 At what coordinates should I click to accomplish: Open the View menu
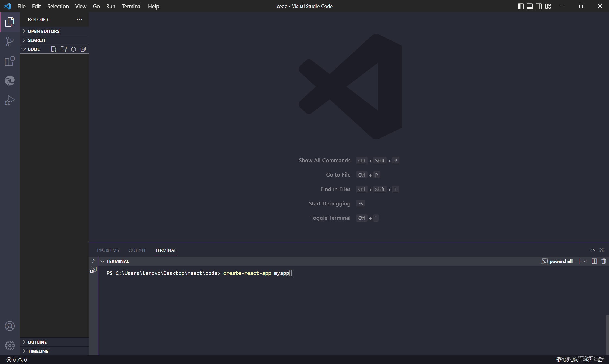tap(81, 6)
